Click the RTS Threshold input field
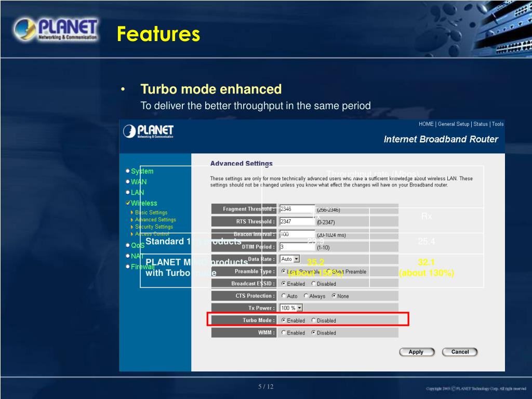 click(297, 221)
